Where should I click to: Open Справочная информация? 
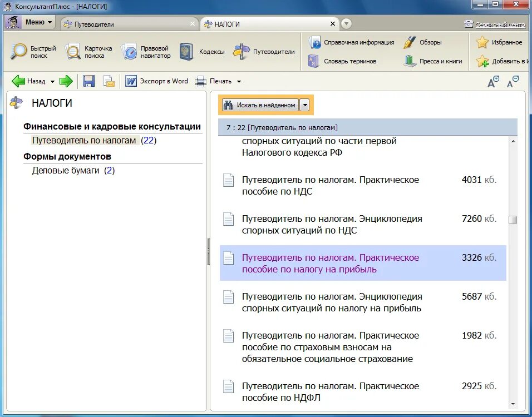[x=351, y=42]
